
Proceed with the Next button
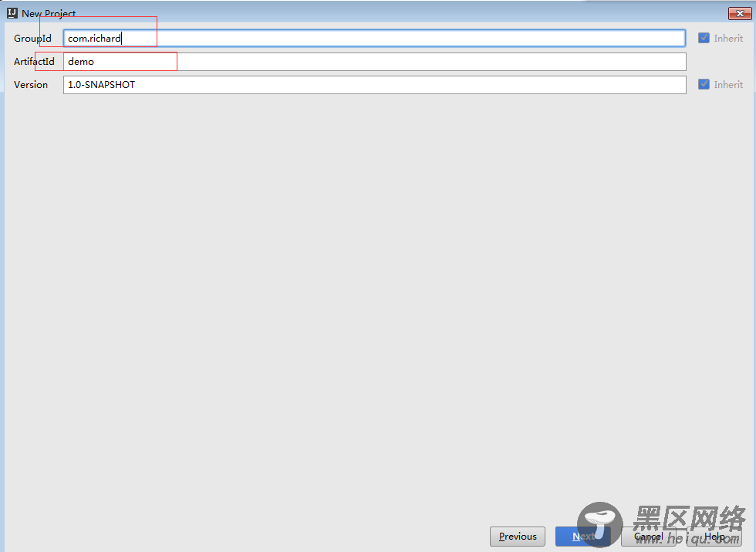583,536
